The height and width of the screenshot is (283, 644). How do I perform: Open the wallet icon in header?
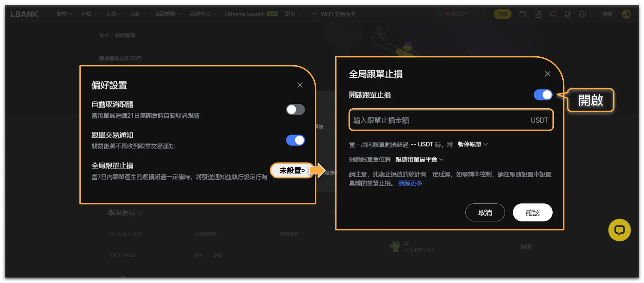(x=523, y=14)
